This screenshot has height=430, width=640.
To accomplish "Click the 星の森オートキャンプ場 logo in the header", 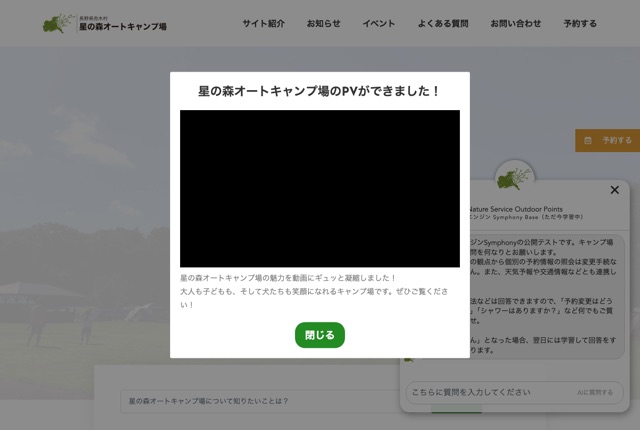I will (104, 24).
